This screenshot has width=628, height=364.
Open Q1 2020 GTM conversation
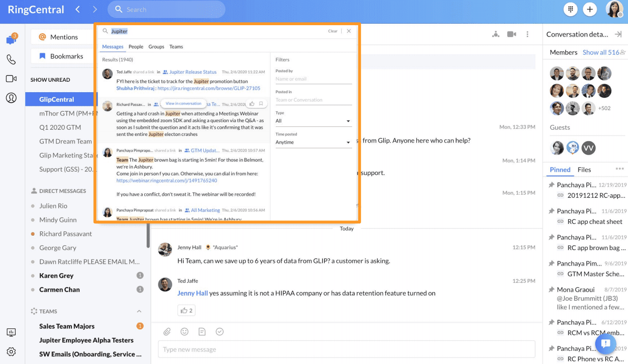[x=60, y=127]
